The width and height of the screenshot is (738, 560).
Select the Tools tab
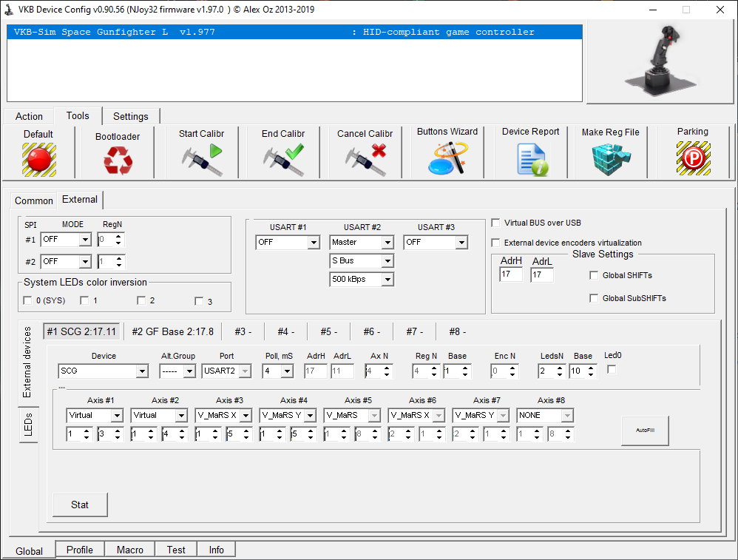point(78,116)
